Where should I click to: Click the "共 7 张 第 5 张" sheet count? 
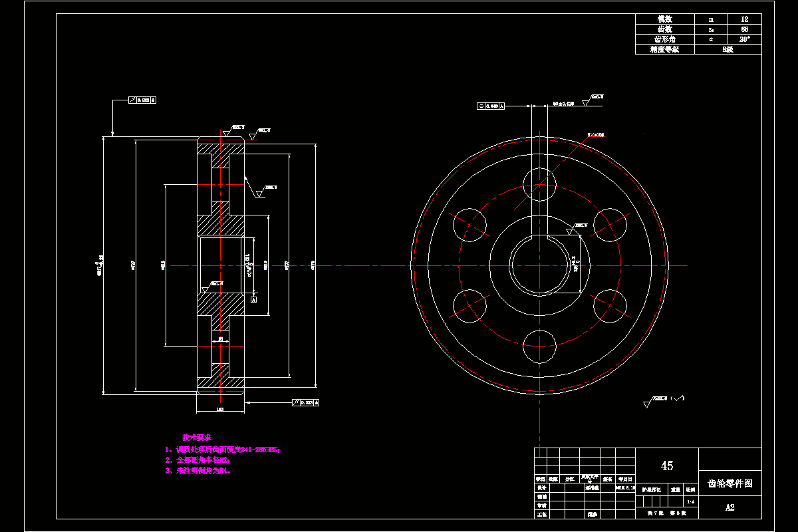point(667,513)
